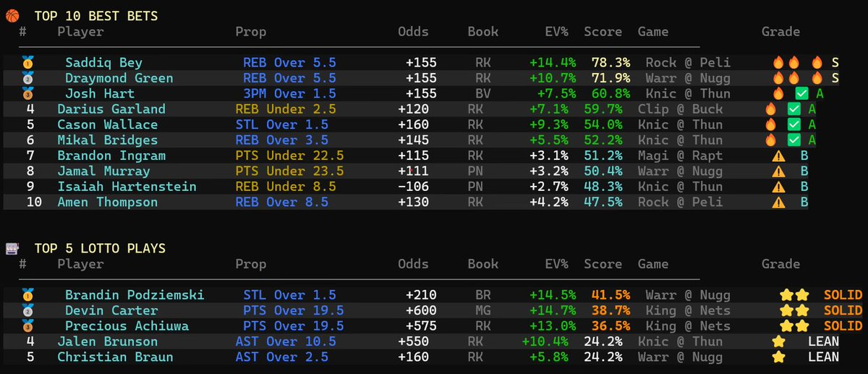
Task: Click the fire emoji in Cason Wallace's grade
Action: click(x=771, y=124)
